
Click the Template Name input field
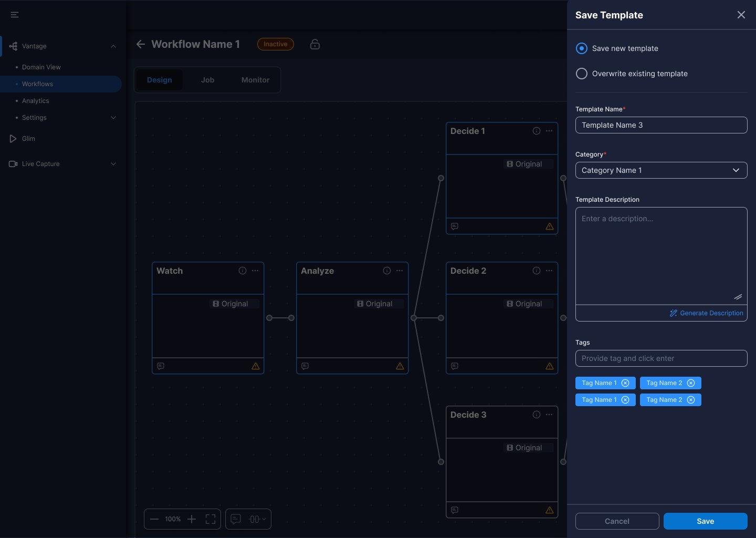pos(661,125)
